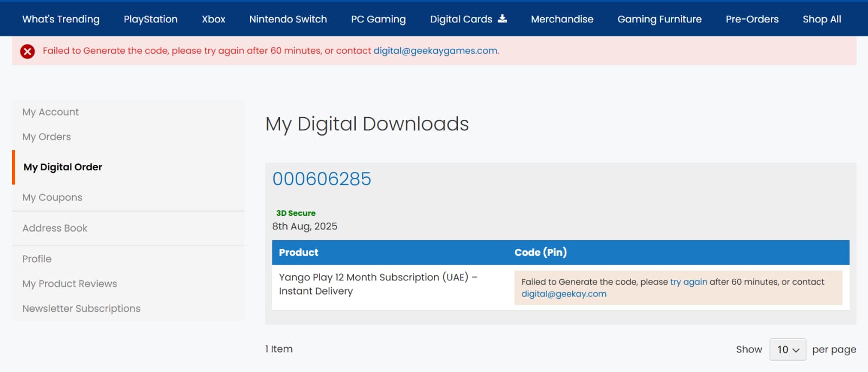Click the try again link
The image size is (868, 372).
(688, 282)
